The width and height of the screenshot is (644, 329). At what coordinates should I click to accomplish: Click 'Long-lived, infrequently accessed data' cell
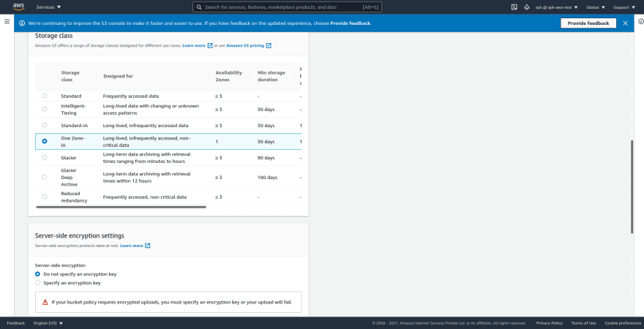point(146,126)
